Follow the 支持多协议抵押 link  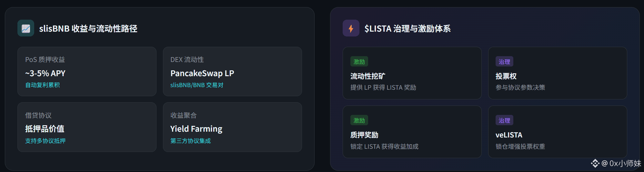(x=45, y=141)
